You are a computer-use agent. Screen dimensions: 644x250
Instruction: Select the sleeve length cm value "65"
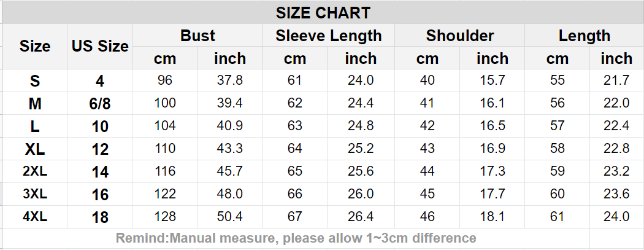[295, 171]
